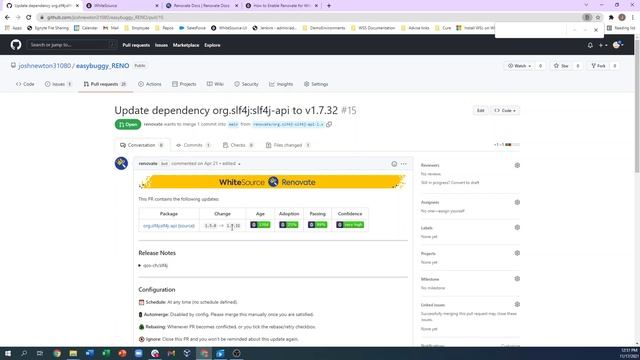Open the renovate head branch link
Viewport: 640px width, 360px height.
pyautogui.click(x=288, y=124)
